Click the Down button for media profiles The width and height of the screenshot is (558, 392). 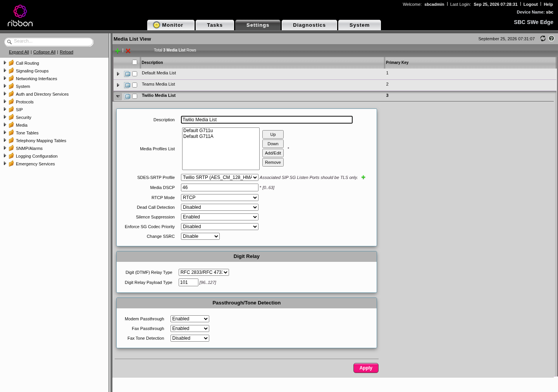[x=273, y=144]
